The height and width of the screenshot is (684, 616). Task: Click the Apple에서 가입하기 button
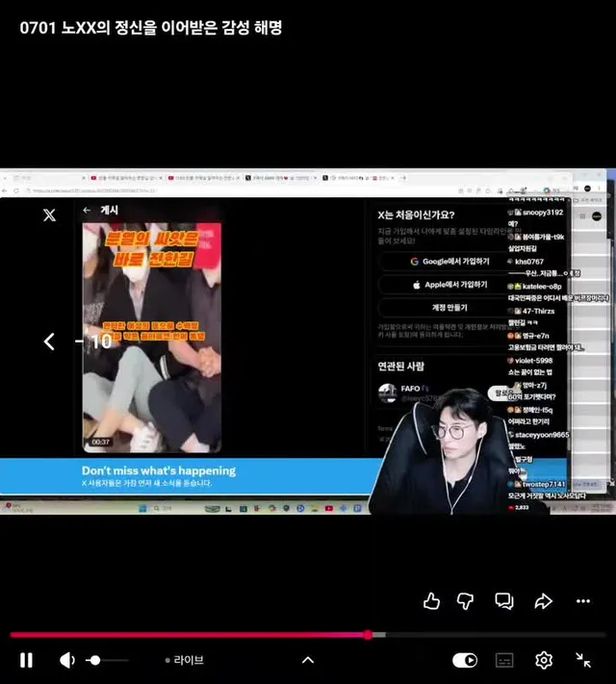tap(449, 285)
